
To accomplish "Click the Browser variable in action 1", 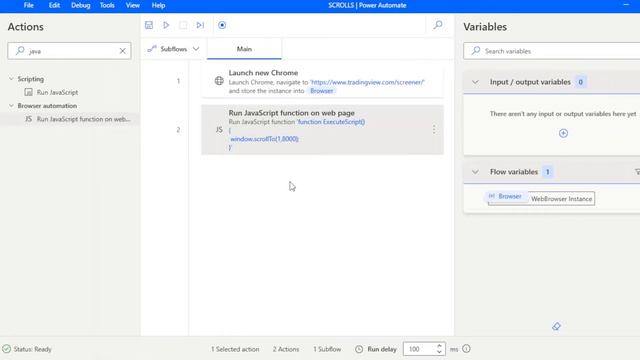I will click(x=322, y=91).
